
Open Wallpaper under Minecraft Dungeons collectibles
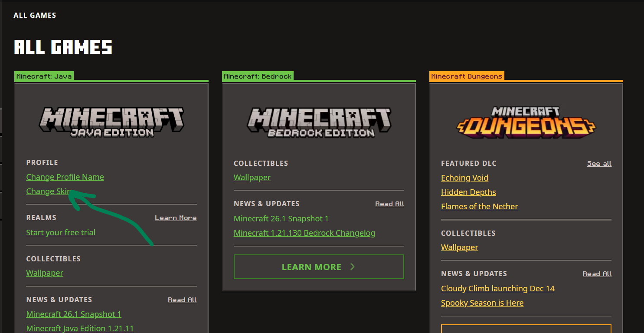[460, 247]
